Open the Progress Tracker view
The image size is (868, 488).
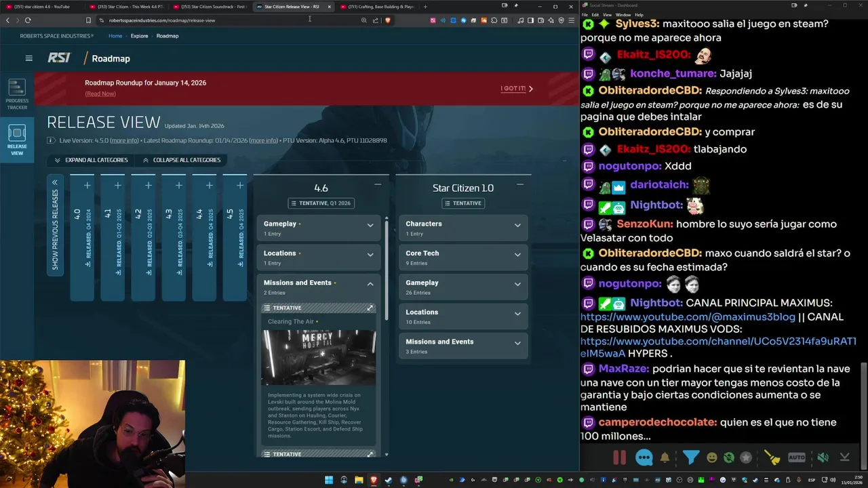click(17, 94)
